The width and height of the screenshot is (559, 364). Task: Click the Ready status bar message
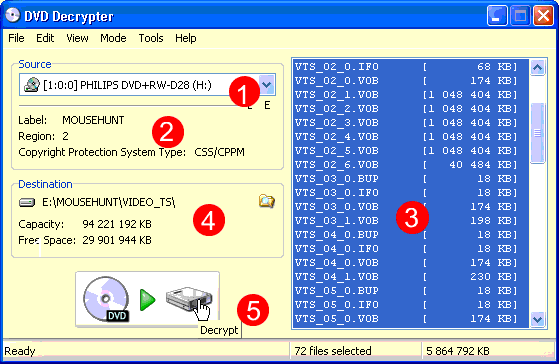[20, 351]
